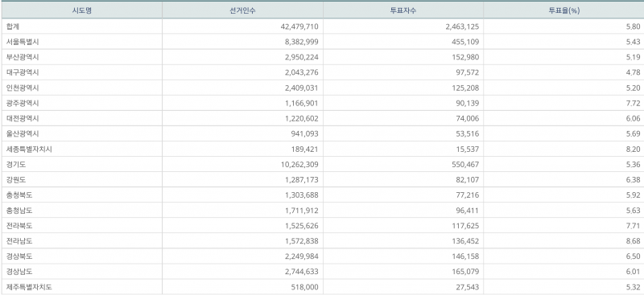Click Chungnam voter count 1,711,912

301,211
